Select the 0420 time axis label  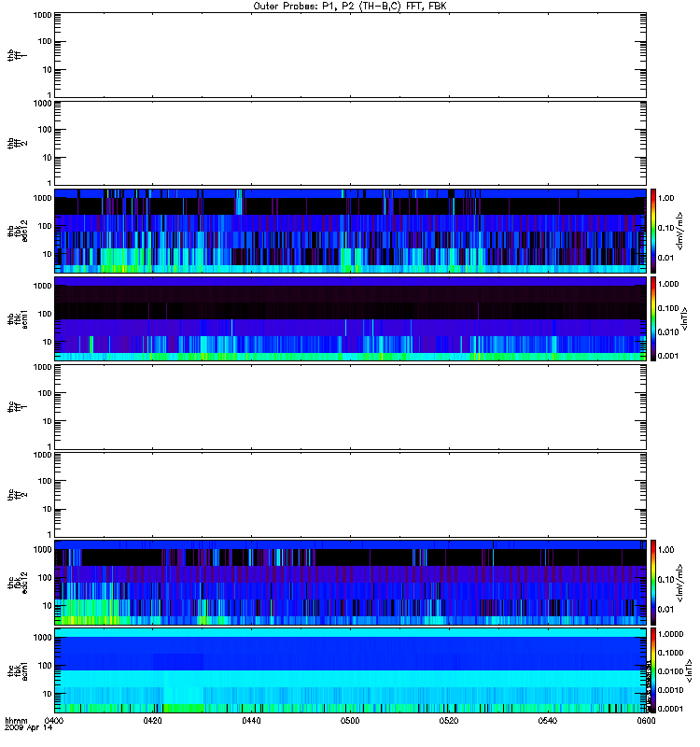point(152,720)
